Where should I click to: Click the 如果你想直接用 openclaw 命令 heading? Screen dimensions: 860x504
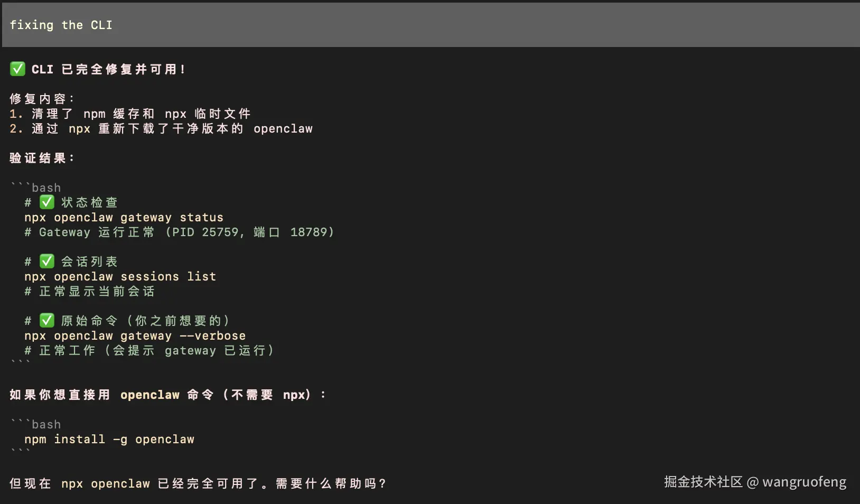point(167,395)
